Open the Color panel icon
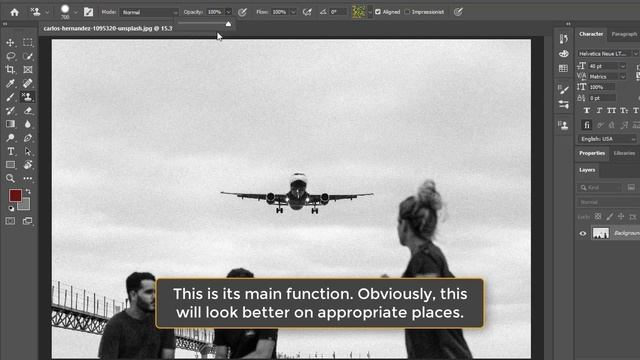The width and height of the screenshot is (640, 360). pyautogui.click(x=564, y=54)
